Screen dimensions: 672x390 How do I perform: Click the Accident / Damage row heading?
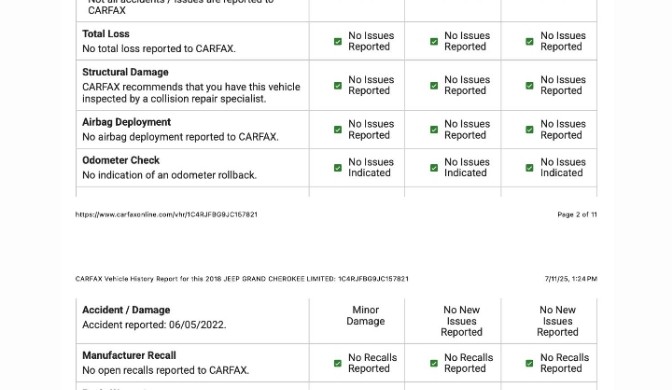pos(126,310)
